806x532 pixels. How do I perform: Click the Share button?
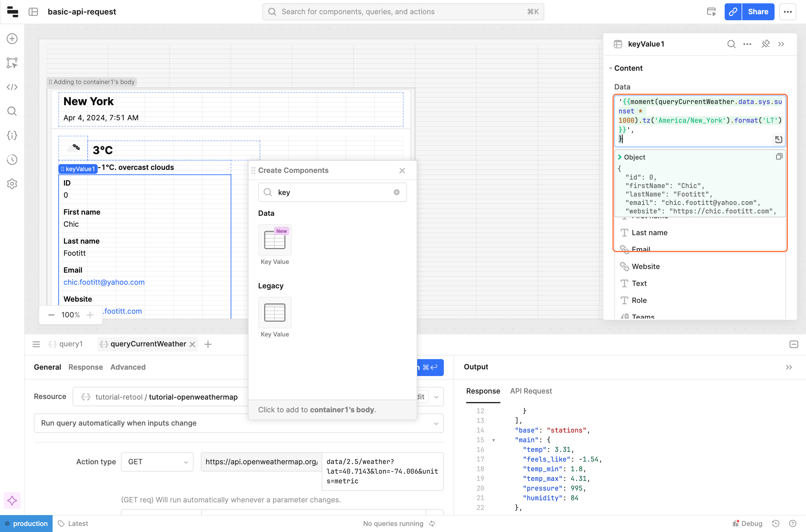[x=758, y=12]
